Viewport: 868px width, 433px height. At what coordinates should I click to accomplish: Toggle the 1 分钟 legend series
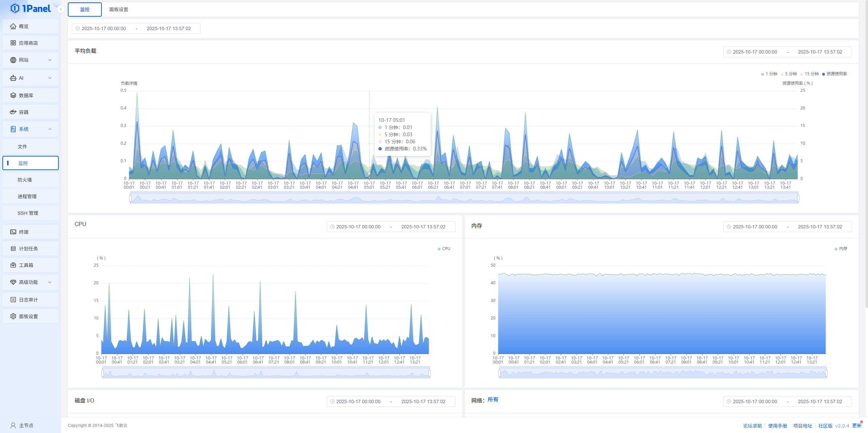click(x=769, y=74)
